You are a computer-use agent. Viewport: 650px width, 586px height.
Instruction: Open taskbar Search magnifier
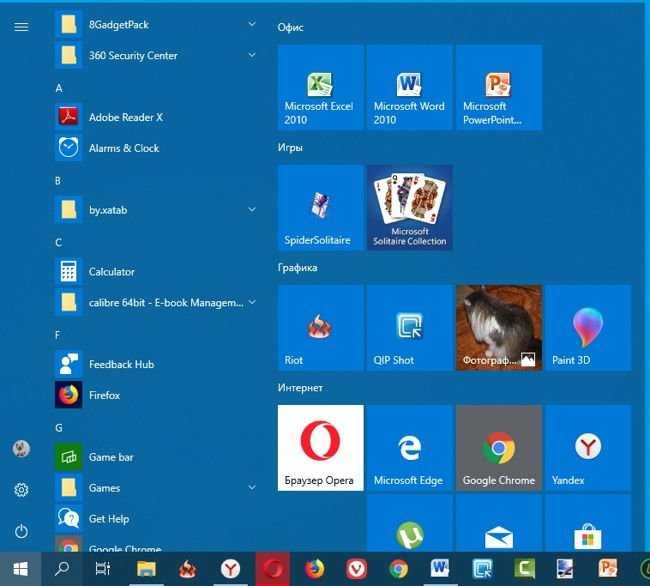62,569
